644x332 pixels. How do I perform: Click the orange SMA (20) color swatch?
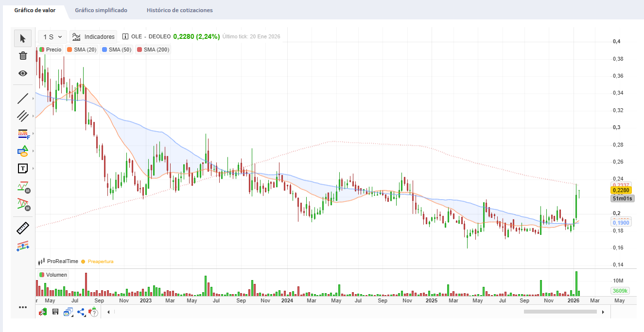pos(70,50)
